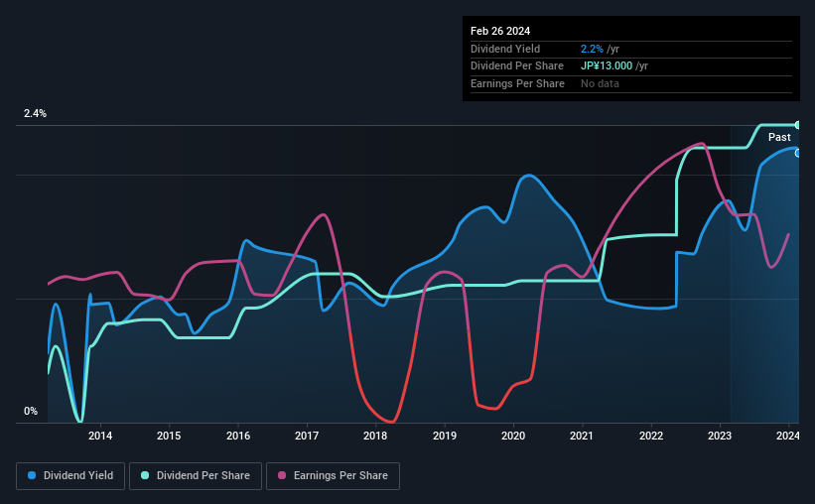Click the 2014 x-axis year label
This screenshot has height=504, width=815.
tap(100, 436)
